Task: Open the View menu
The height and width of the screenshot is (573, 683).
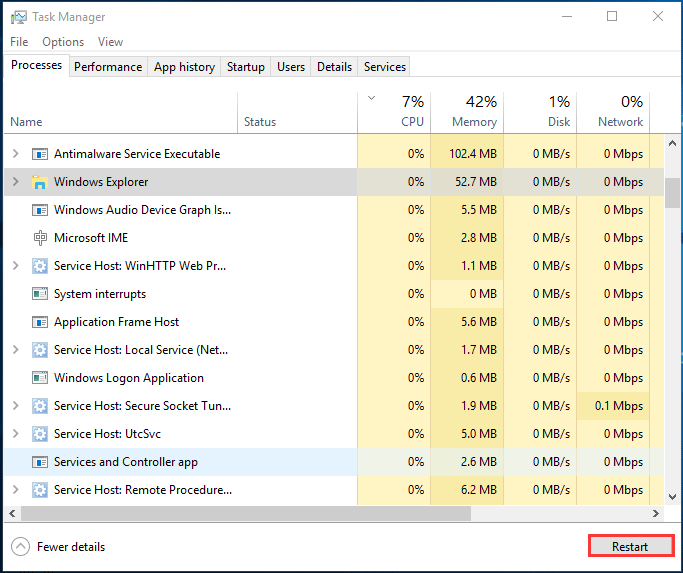Action: 110,42
